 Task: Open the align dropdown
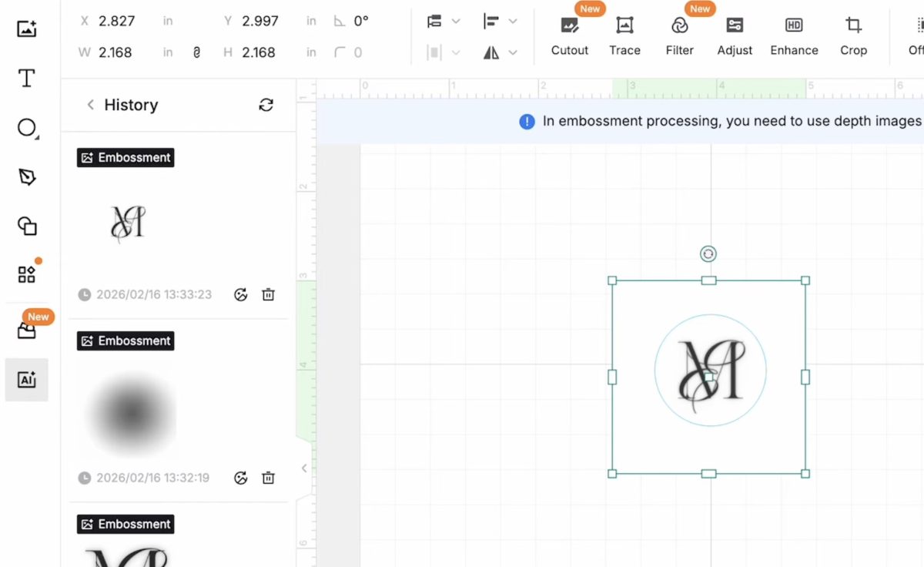coord(500,22)
